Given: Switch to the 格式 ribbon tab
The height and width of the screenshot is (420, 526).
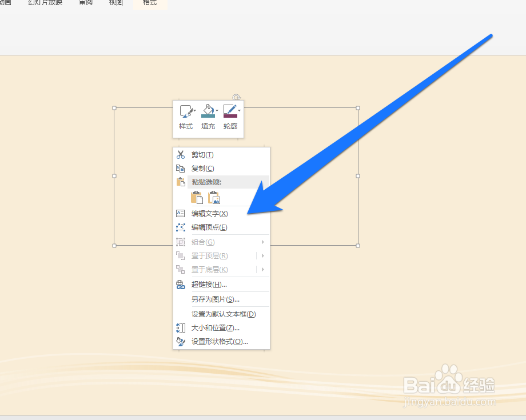Looking at the screenshot, I should (150, 3).
